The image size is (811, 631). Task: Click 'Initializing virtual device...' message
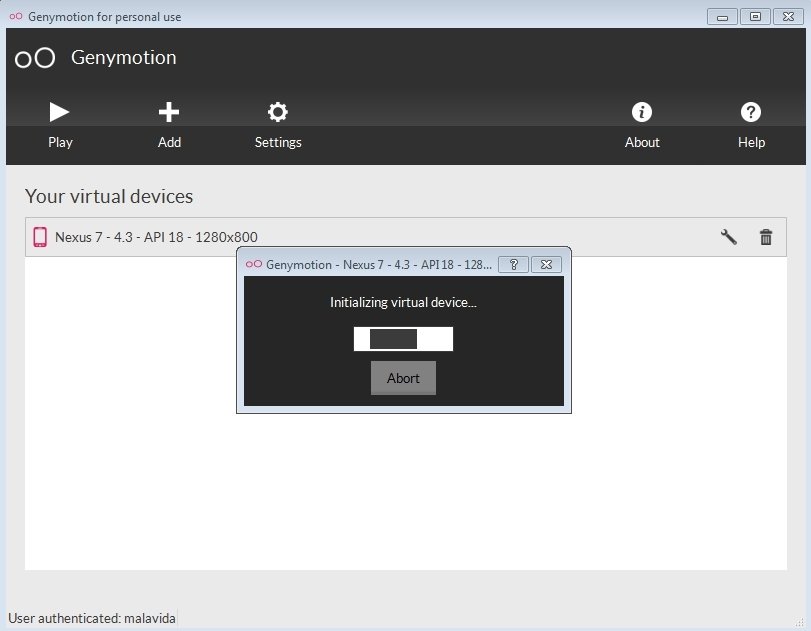403,302
